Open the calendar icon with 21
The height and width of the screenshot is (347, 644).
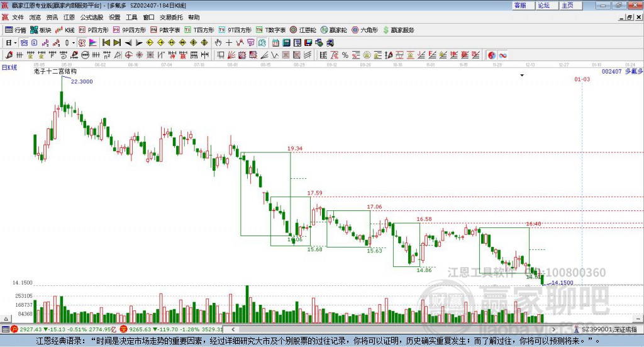(x=275, y=43)
